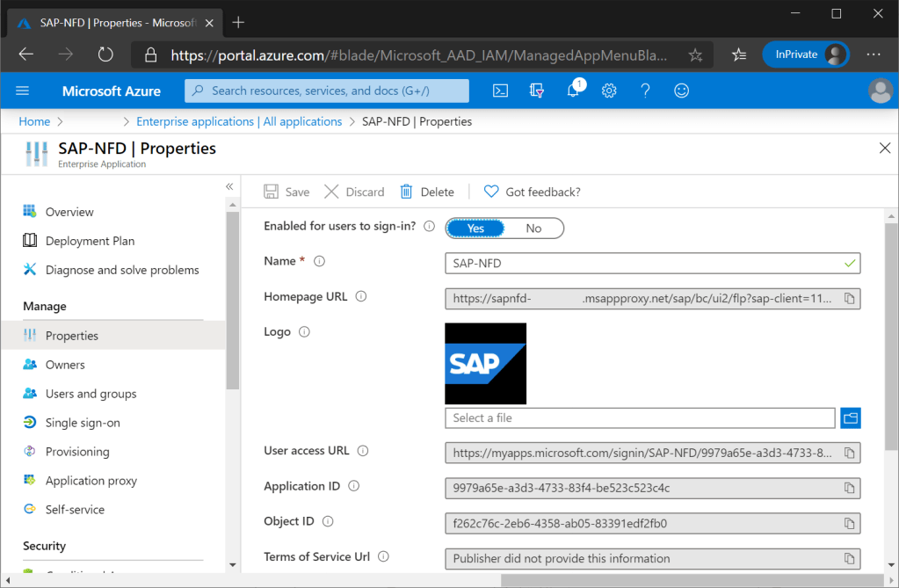Open the browser's three-dot menu

pyautogui.click(x=873, y=54)
